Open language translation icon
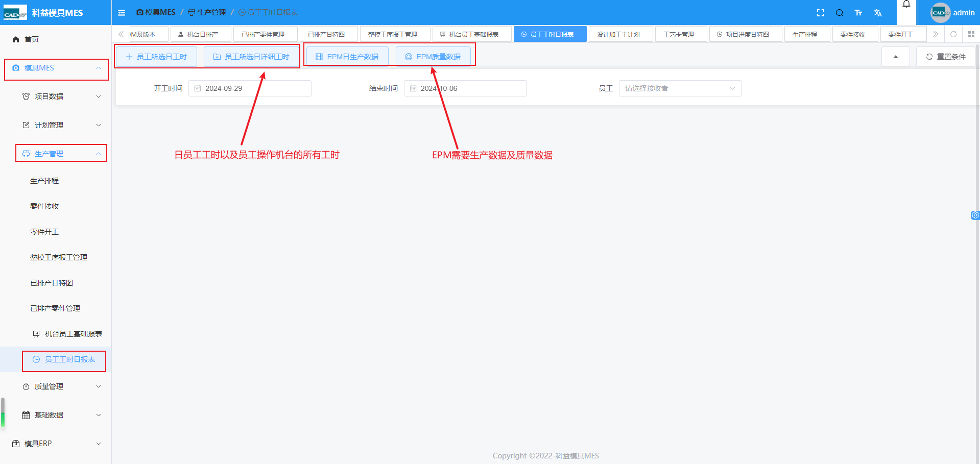Image resolution: width=980 pixels, height=464 pixels. pos(878,13)
